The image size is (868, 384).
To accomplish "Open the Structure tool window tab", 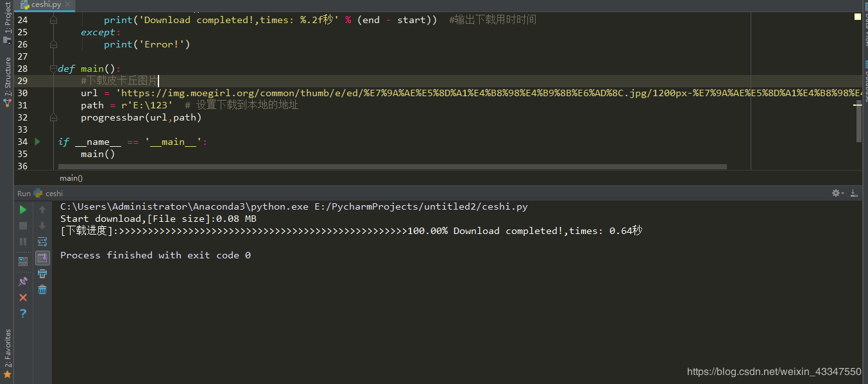I will click(x=7, y=81).
